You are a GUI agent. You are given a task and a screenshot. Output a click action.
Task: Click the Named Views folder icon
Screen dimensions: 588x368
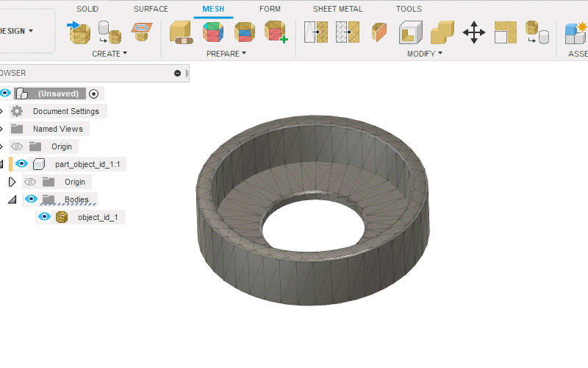(x=17, y=129)
